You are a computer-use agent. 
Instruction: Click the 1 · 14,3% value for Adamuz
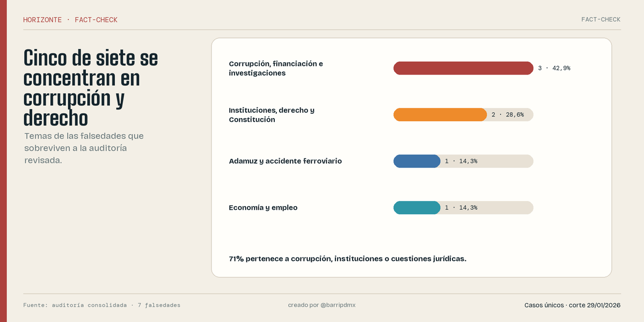point(461,161)
